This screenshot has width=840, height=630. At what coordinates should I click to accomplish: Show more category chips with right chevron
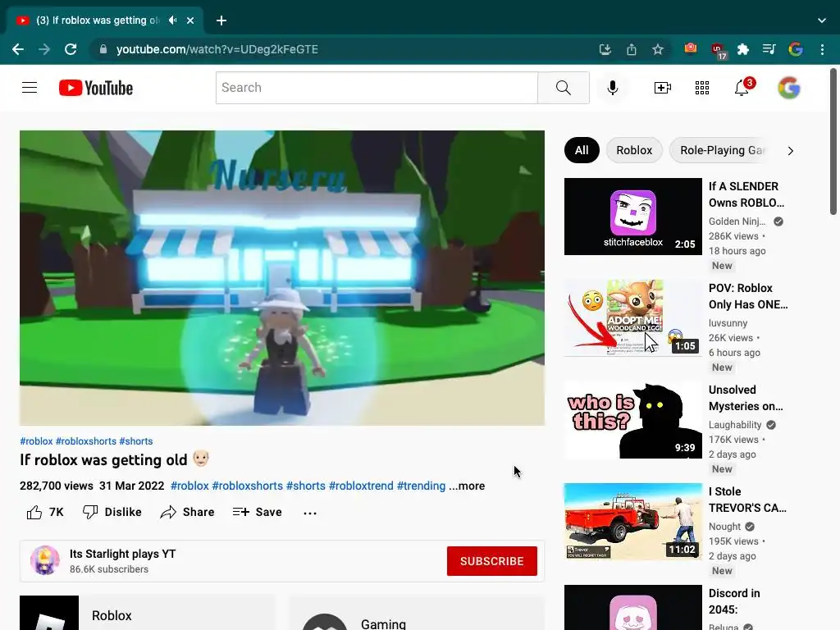(791, 151)
